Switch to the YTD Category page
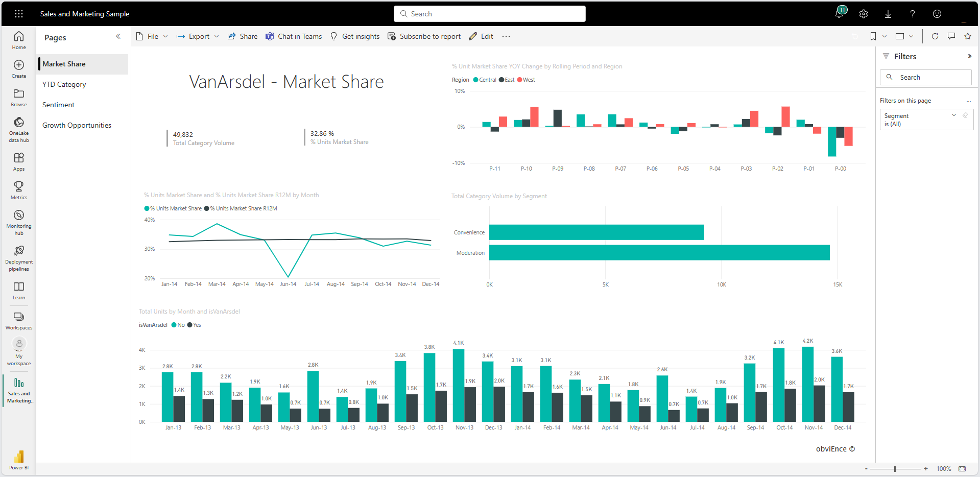This screenshot has width=980, height=477. coord(64,84)
